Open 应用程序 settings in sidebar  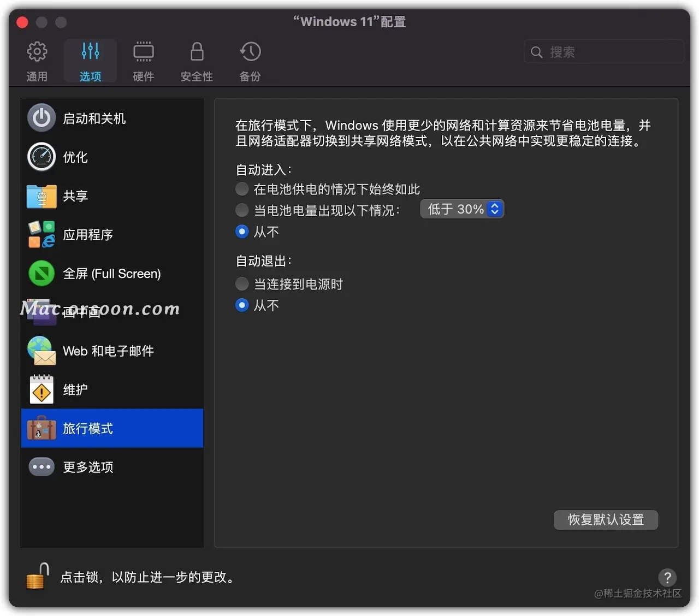tap(112, 234)
